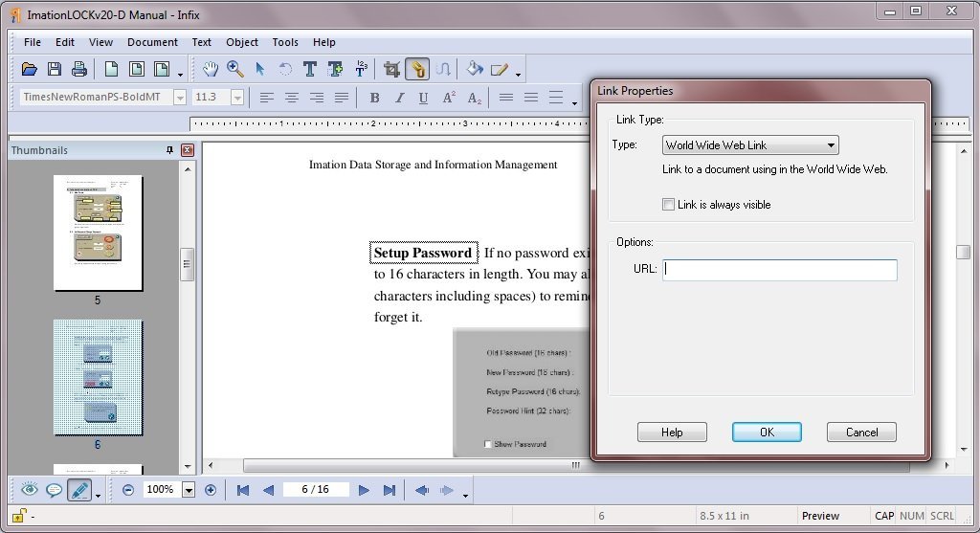The image size is (980, 533).
Task: Click the security padlock status icon
Action: [19, 516]
